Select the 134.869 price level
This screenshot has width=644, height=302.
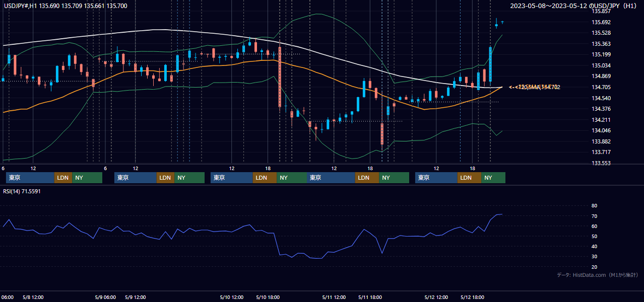coord(601,76)
